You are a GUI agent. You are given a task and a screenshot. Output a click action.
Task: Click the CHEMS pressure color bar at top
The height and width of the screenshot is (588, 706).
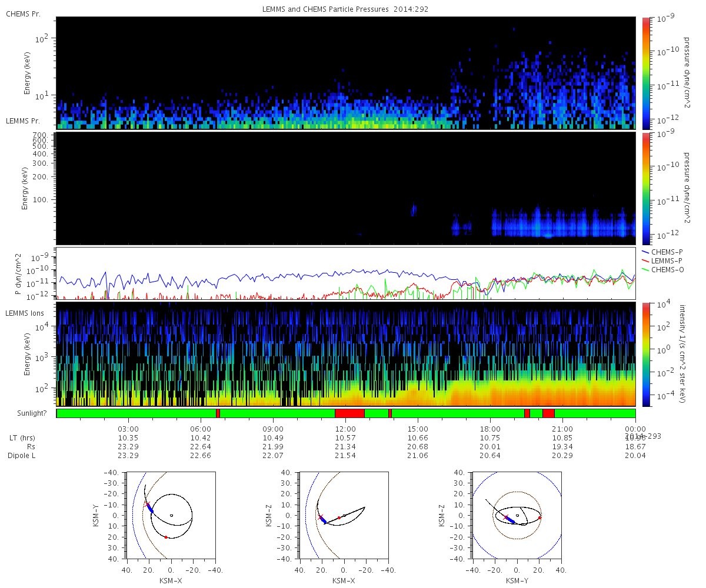tap(645, 72)
